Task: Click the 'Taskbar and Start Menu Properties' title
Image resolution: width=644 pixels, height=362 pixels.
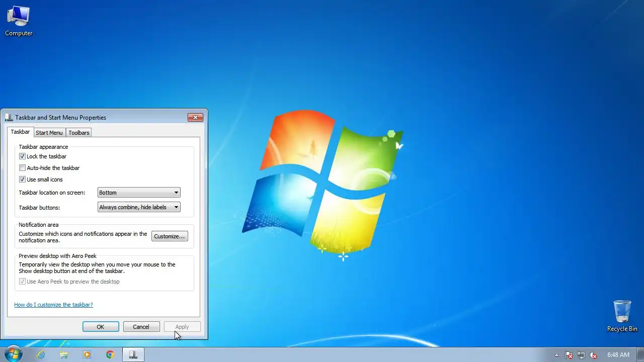Action: click(x=60, y=118)
